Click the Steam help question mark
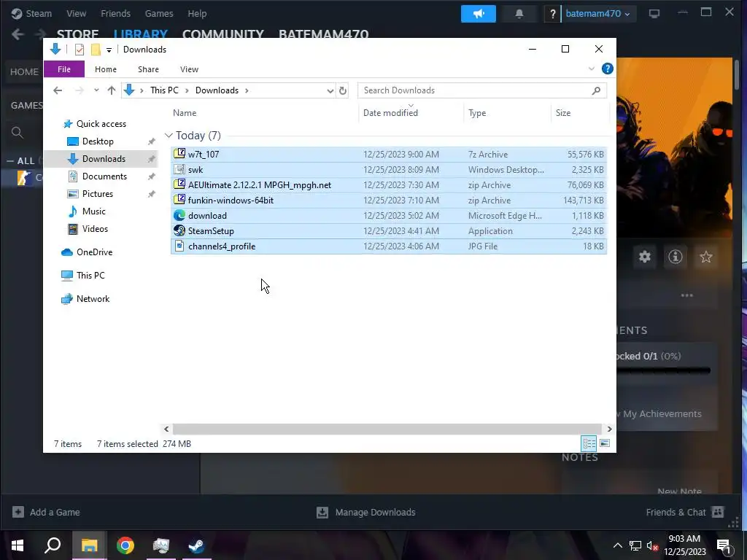The width and height of the screenshot is (747, 560). 553,14
